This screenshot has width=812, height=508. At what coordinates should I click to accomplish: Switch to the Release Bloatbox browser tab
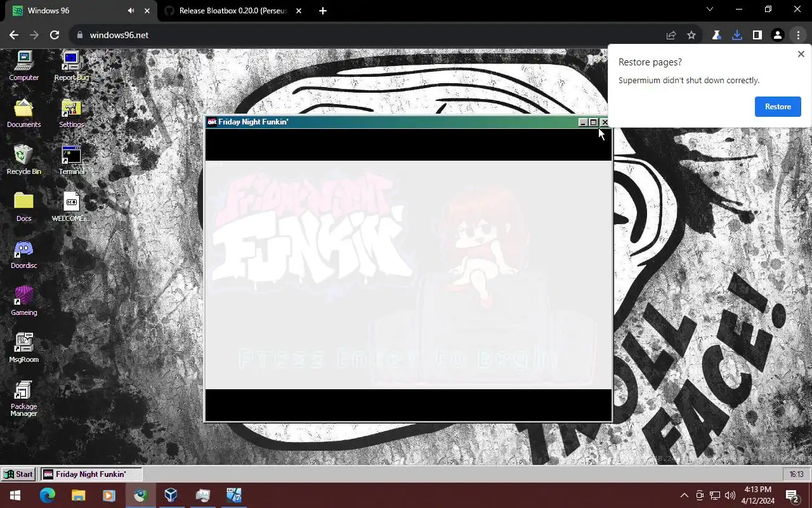coord(232,11)
